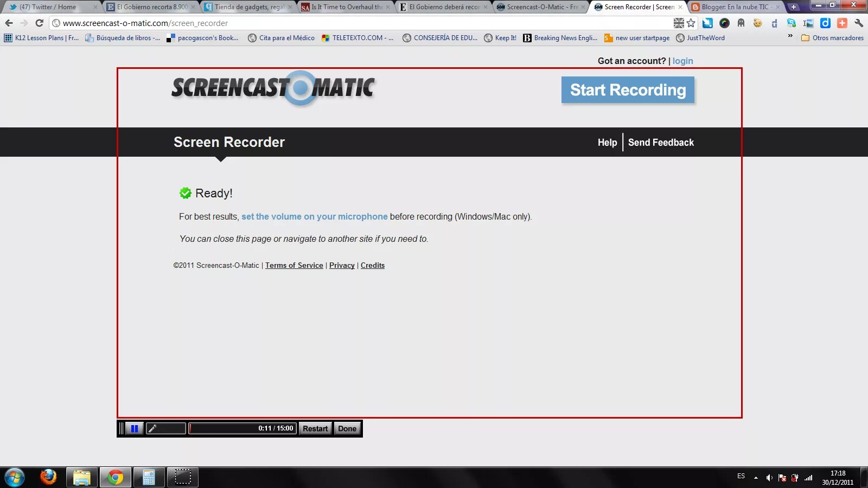Click the image picture extension icon
The image size is (868, 488).
pos(808,23)
